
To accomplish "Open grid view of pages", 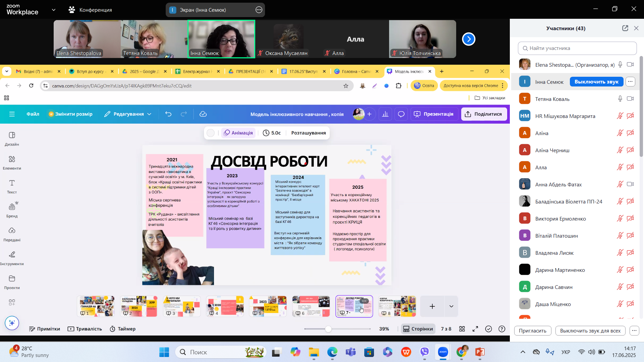I will [462, 329].
